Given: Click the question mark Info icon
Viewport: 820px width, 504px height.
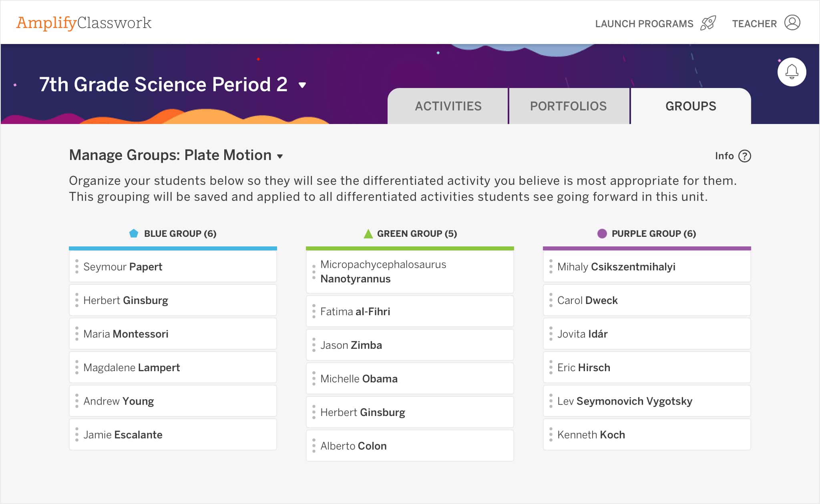Looking at the screenshot, I should click(x=746, y=156).
